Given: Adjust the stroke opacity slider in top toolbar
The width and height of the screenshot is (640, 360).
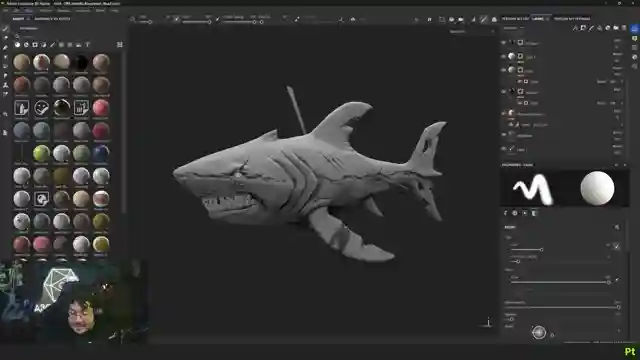Looking at the screenshot, I should pyautogui.click(x=240, y=22).
